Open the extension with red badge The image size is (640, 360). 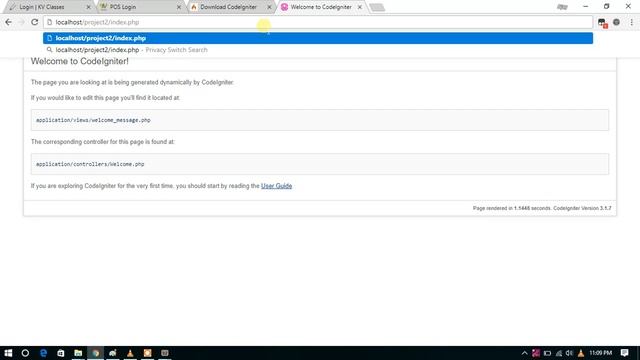tap(602, 23)
